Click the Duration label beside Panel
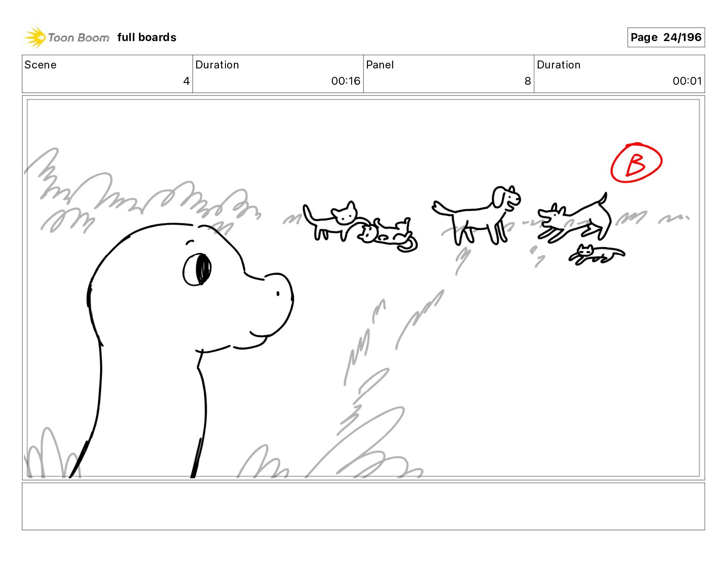Image resolution: width=728 pixels, height=563 pixels. pos(559,65)
